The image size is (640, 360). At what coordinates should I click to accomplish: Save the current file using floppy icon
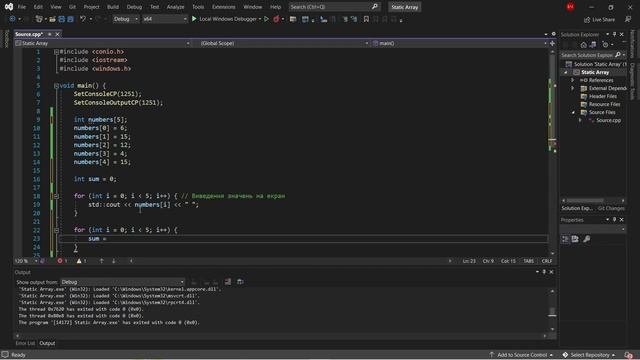(x=62, y=19)
